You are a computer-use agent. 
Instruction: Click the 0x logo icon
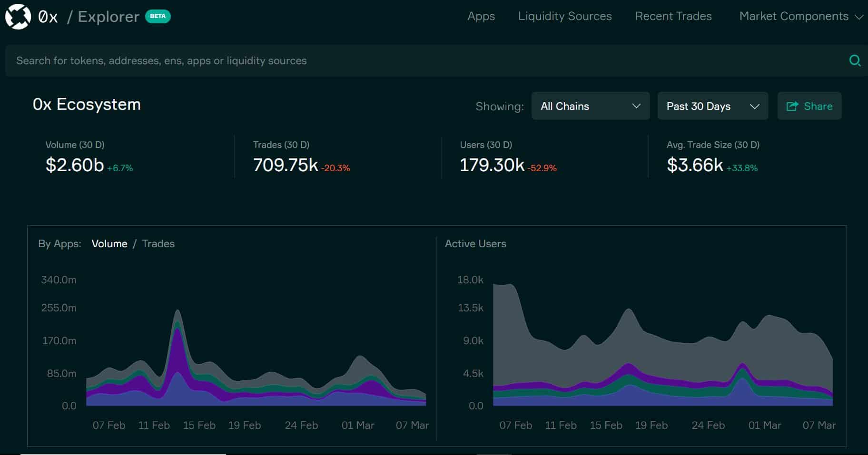pos(18,17)
